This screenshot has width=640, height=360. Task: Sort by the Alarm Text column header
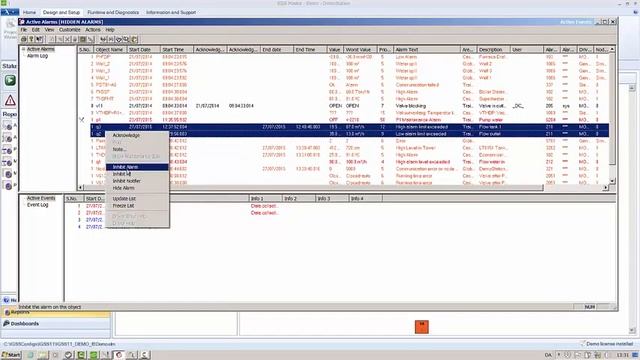[427, 49]
